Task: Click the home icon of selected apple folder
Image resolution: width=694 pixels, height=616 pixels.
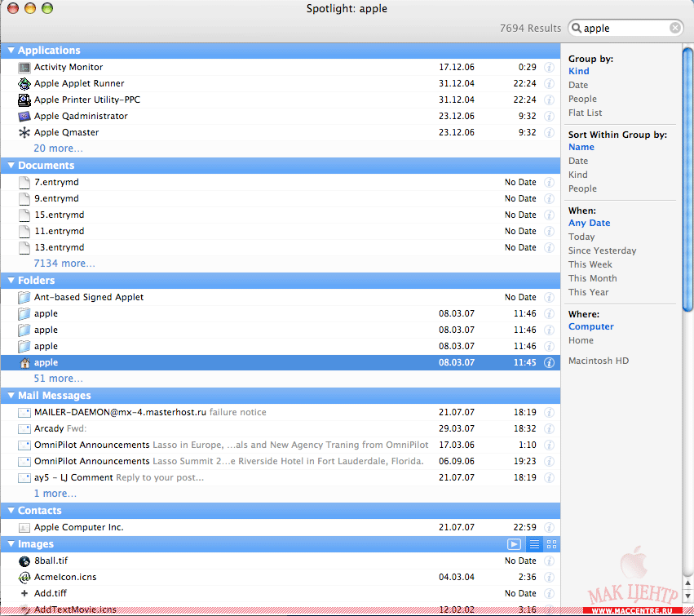Action: point(24,363)
